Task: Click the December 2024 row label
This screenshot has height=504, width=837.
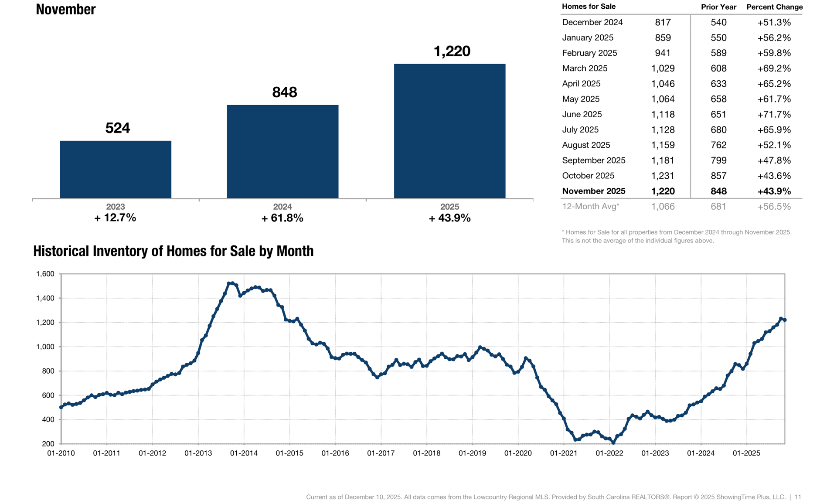Action: pos(592,22)
